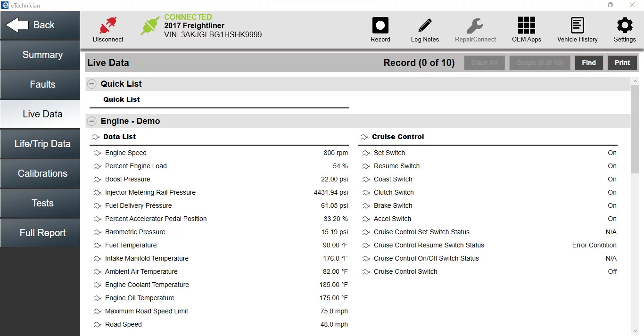This screenshot has width=644, height=336.
Task: Click graph icon beside Road Speed
Action: click(97, 325)
